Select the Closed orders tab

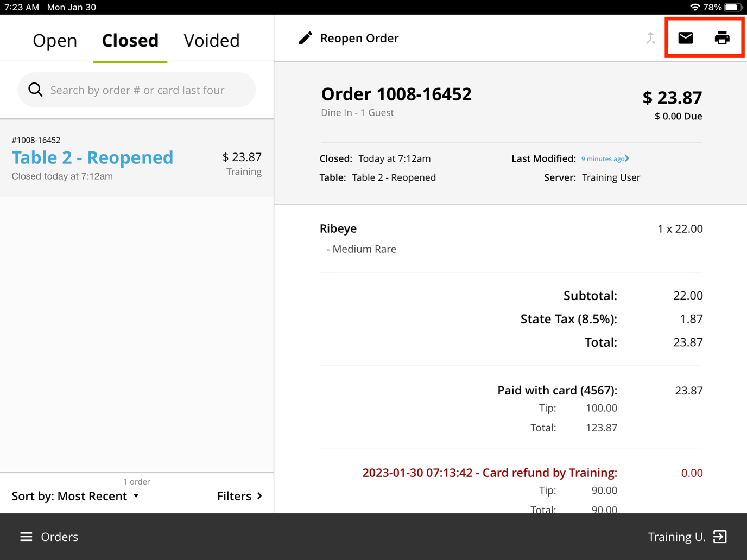point(130,40)
